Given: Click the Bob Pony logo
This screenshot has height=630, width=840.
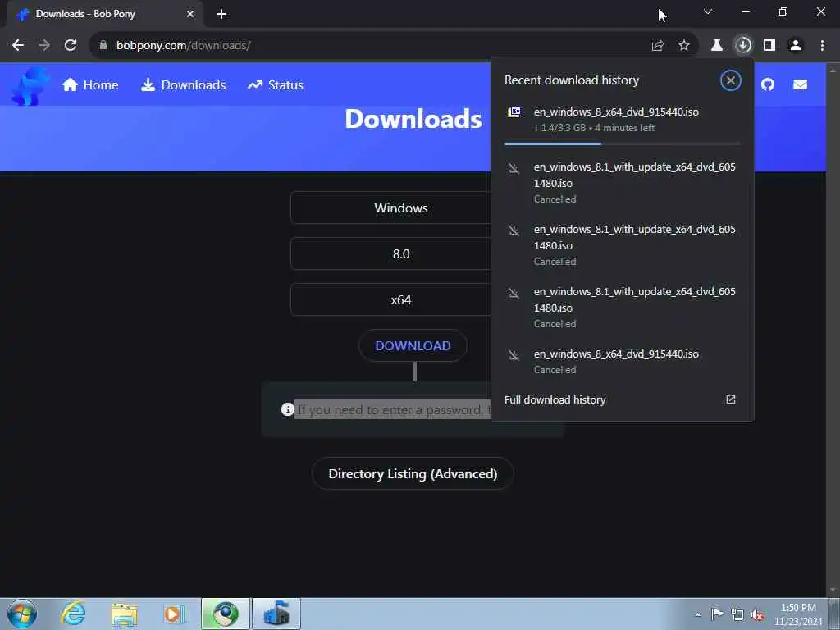Looking at the screenshot, I should point(30,85).
